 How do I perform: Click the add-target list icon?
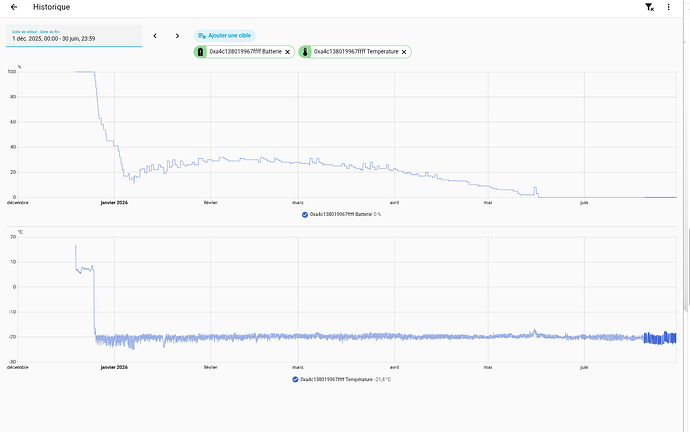tap(202, 36)
